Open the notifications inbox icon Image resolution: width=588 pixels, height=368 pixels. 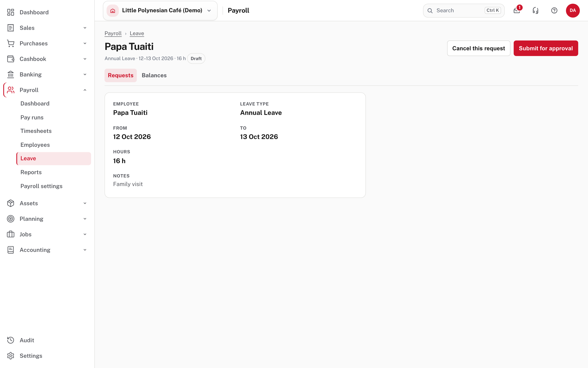(x=517, y=10)
